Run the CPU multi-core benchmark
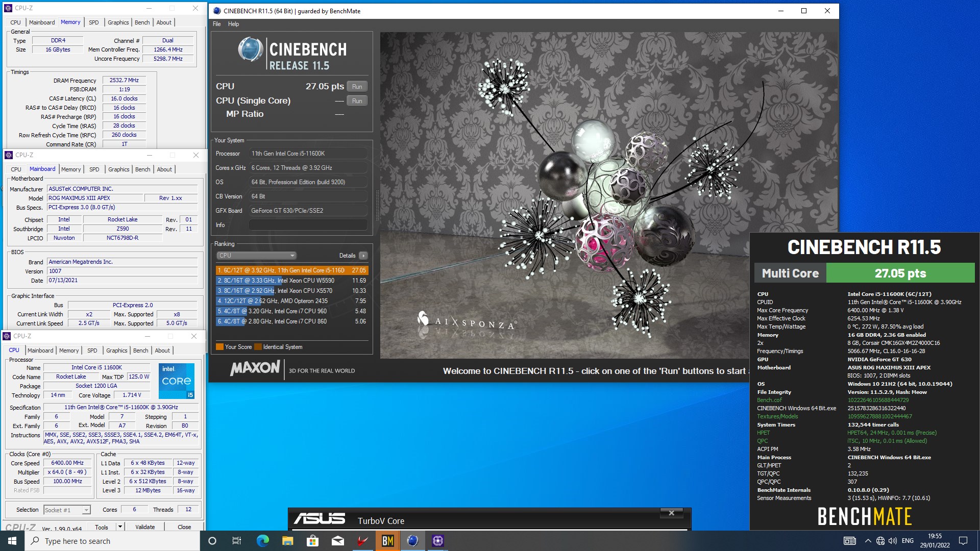Screen dimensions: 980x551 (357, 87)
